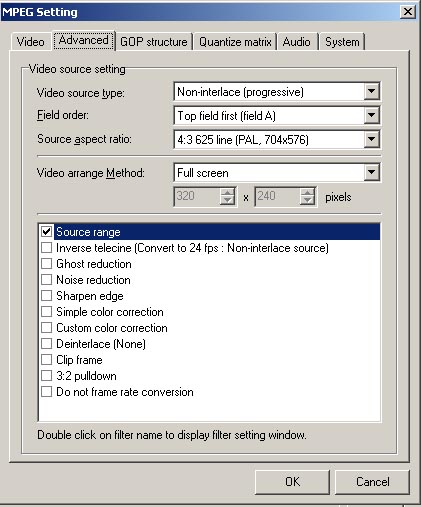Click the OK button
The height and width of the screenshot is (507, 421).
point(292,482)
